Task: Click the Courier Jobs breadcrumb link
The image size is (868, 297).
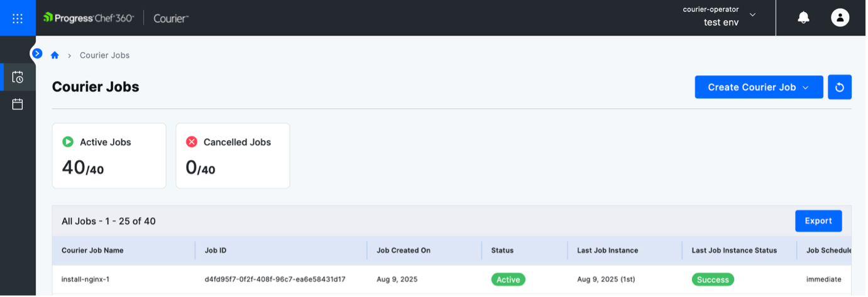Action: point(104,55)
